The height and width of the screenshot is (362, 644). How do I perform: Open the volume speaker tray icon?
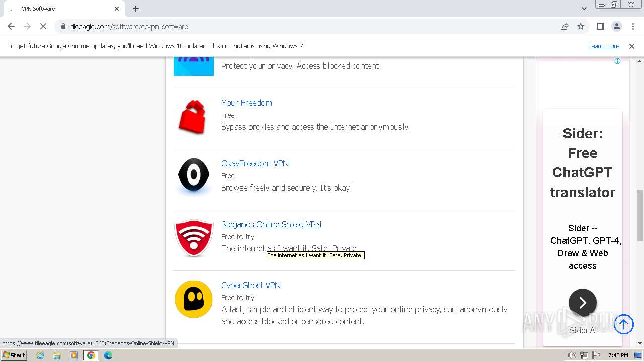point(572,355)
